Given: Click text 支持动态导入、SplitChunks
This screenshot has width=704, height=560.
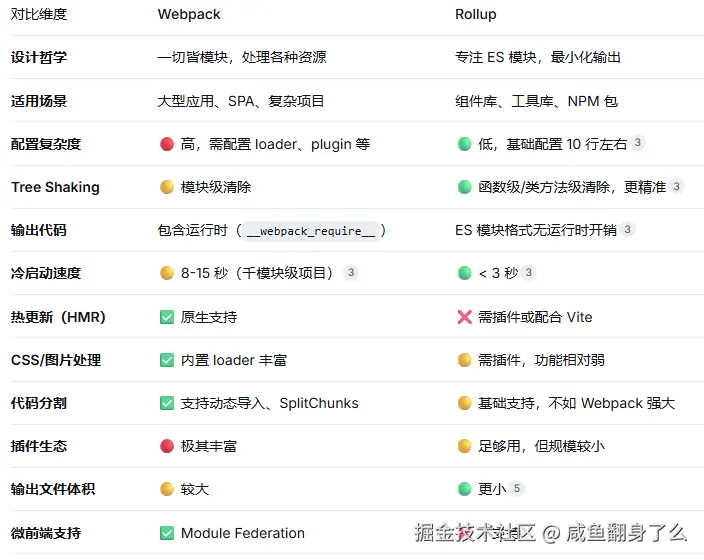Looking at the screenshot, I should (x=269, y=403).
